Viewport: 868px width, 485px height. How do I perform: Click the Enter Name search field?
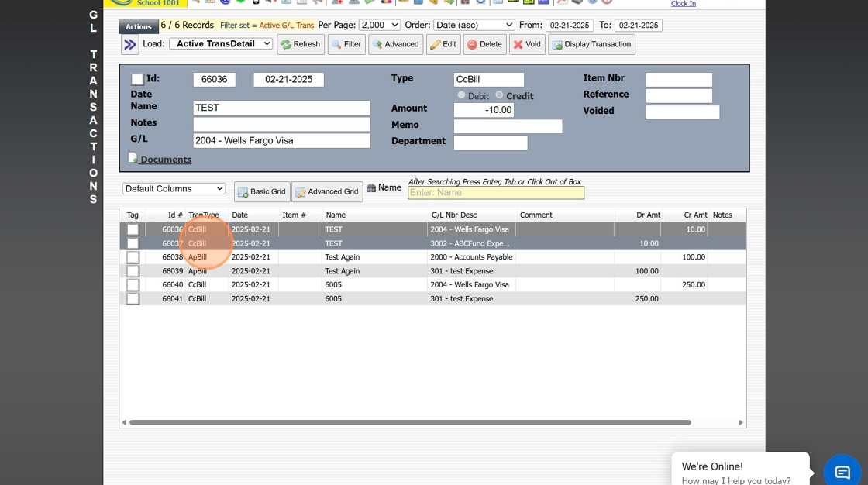coord(495,193)
